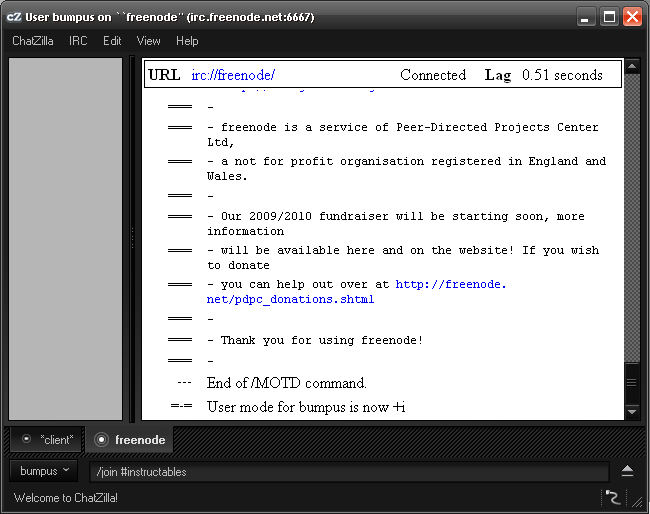The height and width of the screenshot is (514, 650).
Task: Open the View menu
Action: tap(148, 41)
